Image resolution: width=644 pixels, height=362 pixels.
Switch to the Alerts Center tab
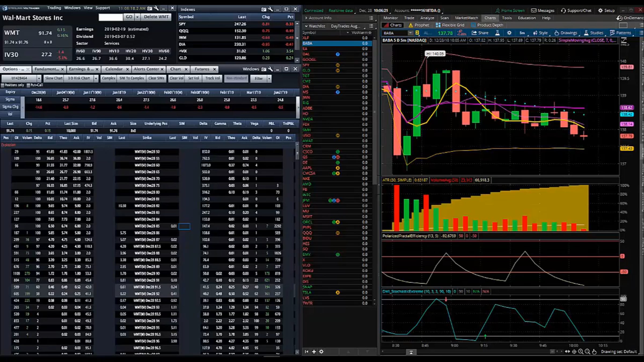point(146,69)
